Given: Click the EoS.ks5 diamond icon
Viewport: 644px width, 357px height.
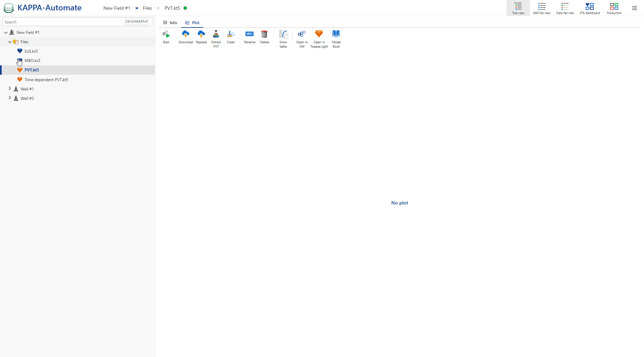Looking at the screenshot, I should (20, 51).
